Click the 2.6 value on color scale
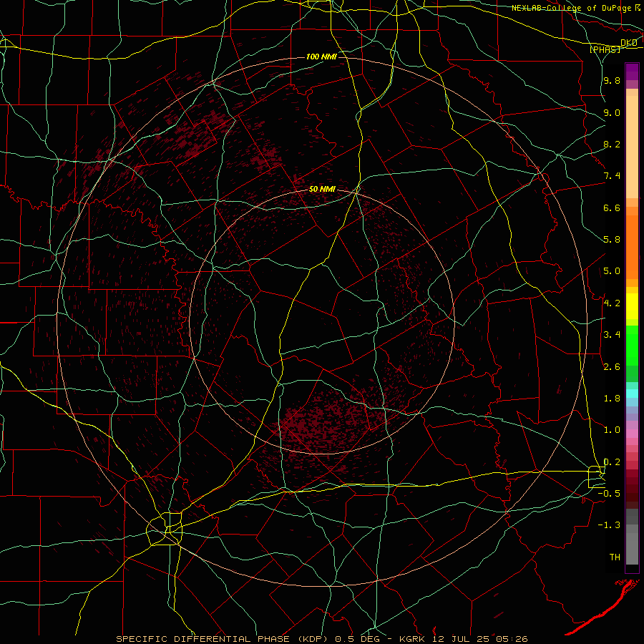644x644 pixels. pyautogui.click(x=612, y=367)
